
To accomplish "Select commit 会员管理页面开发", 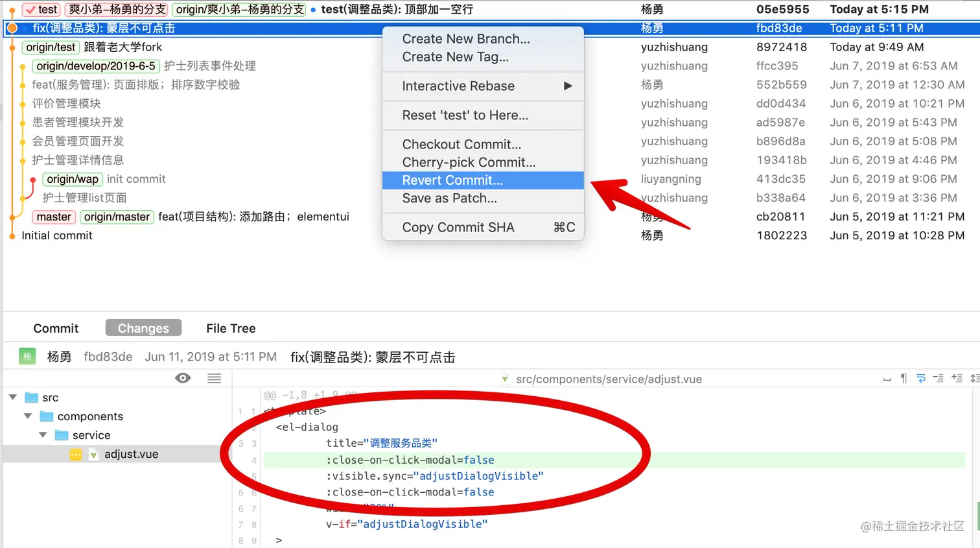I will tap(78, 141).
